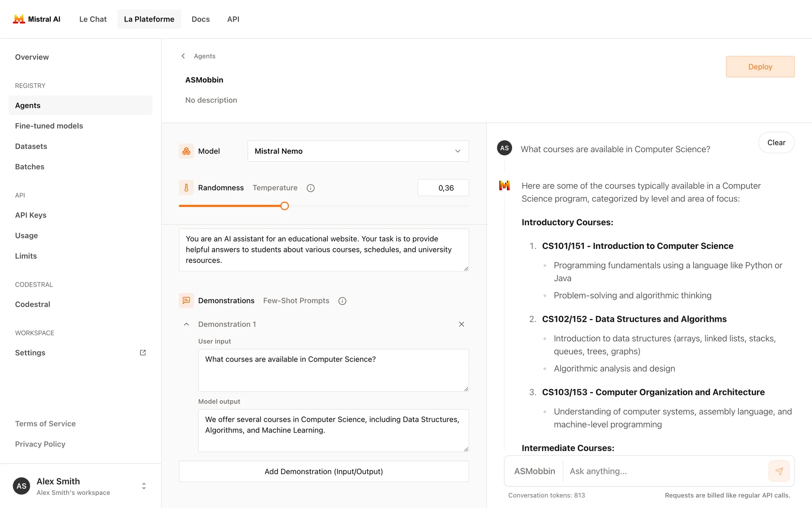Expand the Alex Smith workspace switcher
The image size is (812, 508).
coord(144,486)
